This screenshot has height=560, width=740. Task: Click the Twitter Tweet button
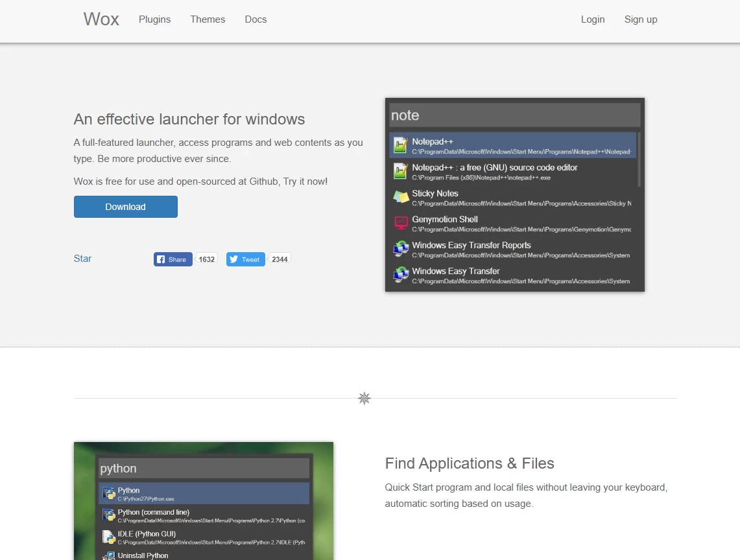click(245, 259)
